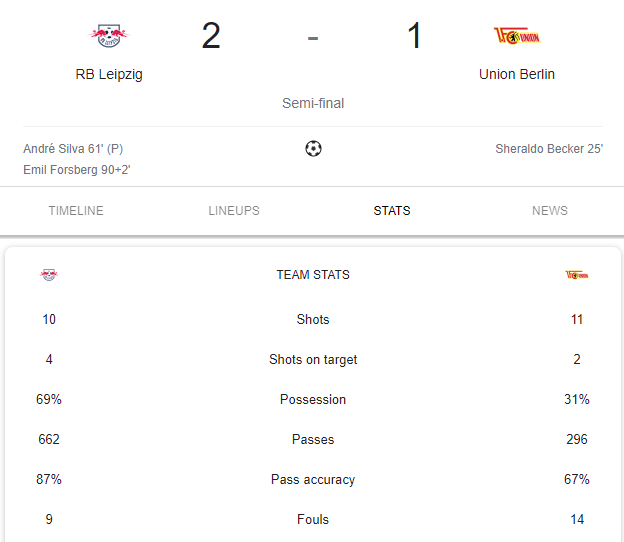This screenshot has width=624, height=542.
Task: Click the Team Stats heading
Action: 313,275
